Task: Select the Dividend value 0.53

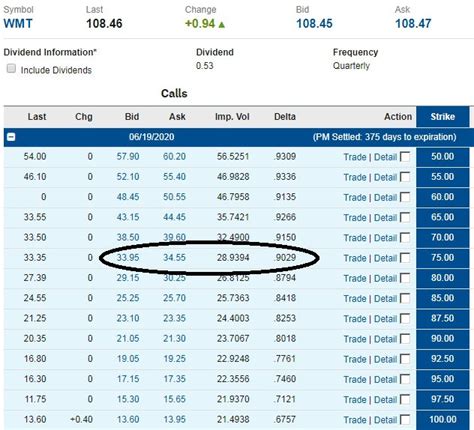Action: pos(205,66)
